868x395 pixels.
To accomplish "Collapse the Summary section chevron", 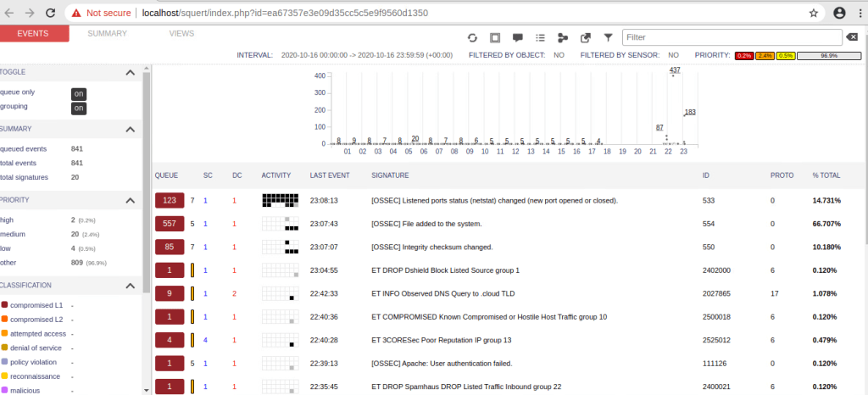I will click(x=130, y=130).
